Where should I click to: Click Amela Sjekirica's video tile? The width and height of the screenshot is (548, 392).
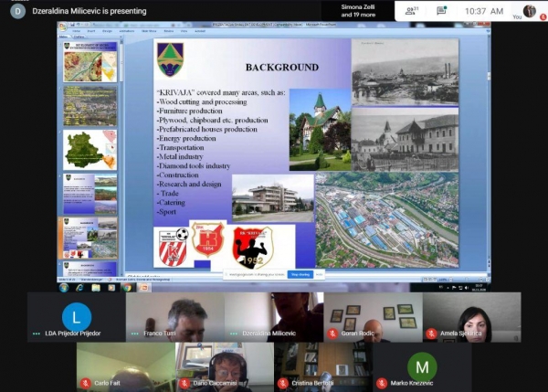click(472, 317)
